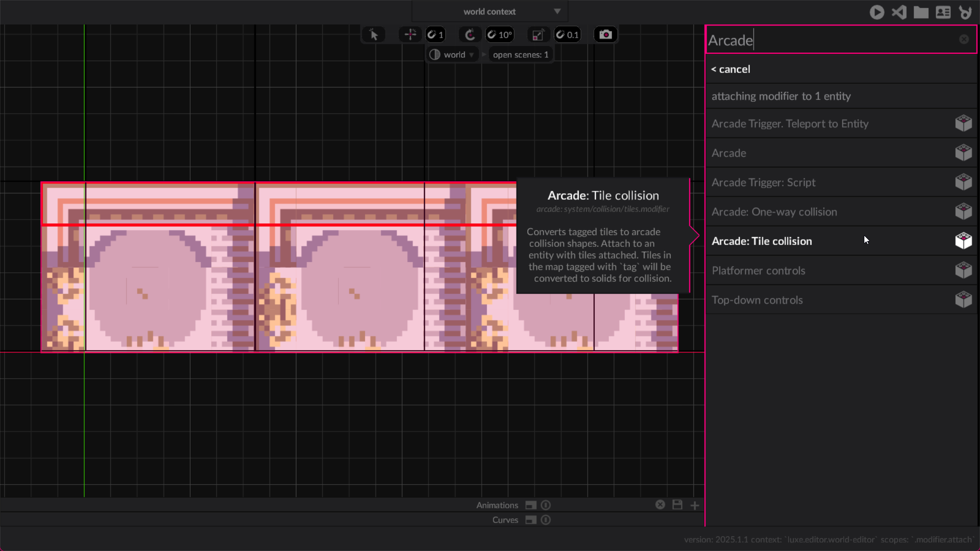Open the Visual Studio Code icon
The width and height of the screenshot is (980, 551).
(899, 12)
